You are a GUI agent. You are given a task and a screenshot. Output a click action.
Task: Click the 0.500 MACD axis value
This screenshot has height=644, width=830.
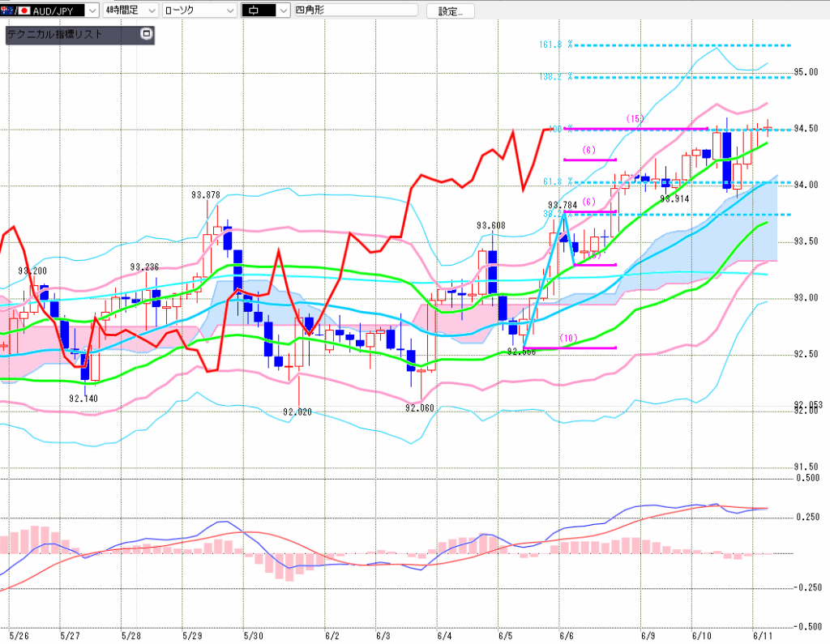[808, 478]
